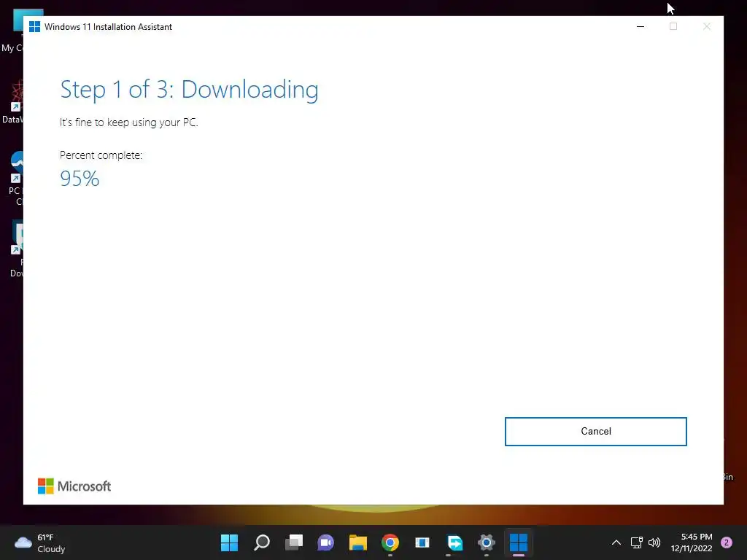Open File Explorer from taskbar
Screen dimensions: 747x560
point(357,542)
